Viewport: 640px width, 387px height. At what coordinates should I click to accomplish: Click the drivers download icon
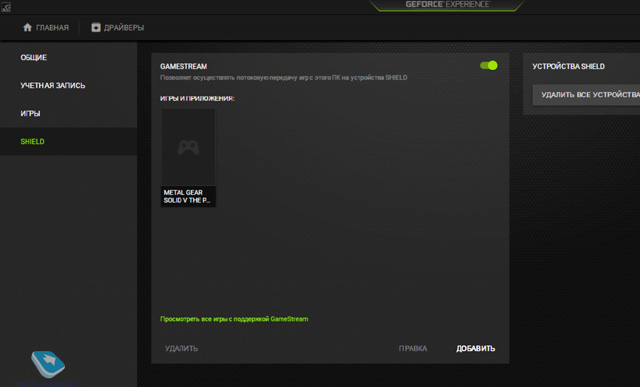click(96, 27)
